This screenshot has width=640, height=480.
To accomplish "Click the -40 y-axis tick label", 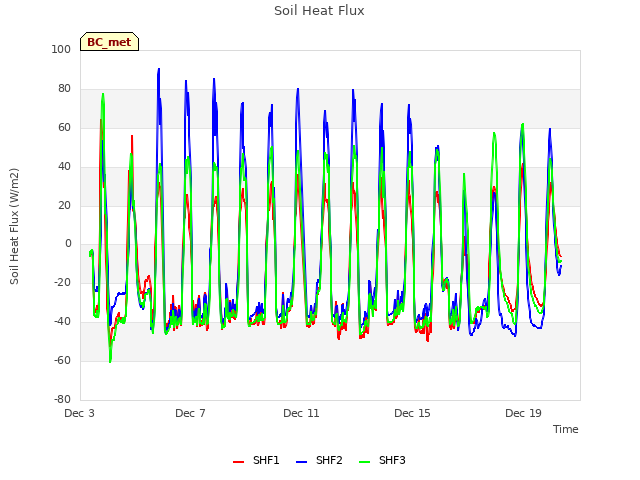I will 62,322.
